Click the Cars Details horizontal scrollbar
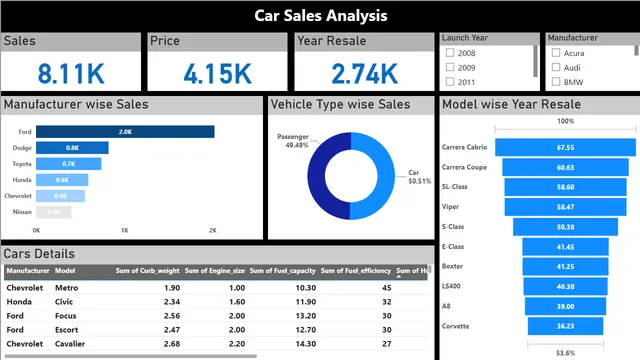 131,356
